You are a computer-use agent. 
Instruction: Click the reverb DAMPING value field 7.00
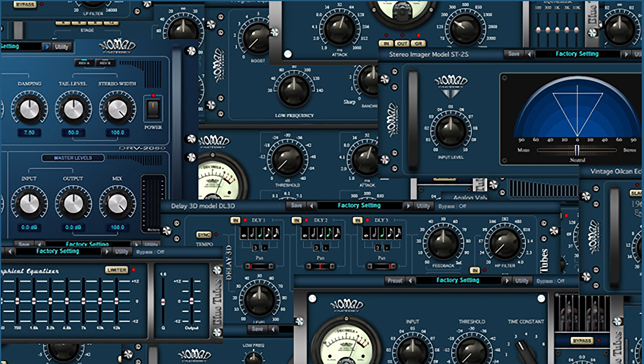29,133
